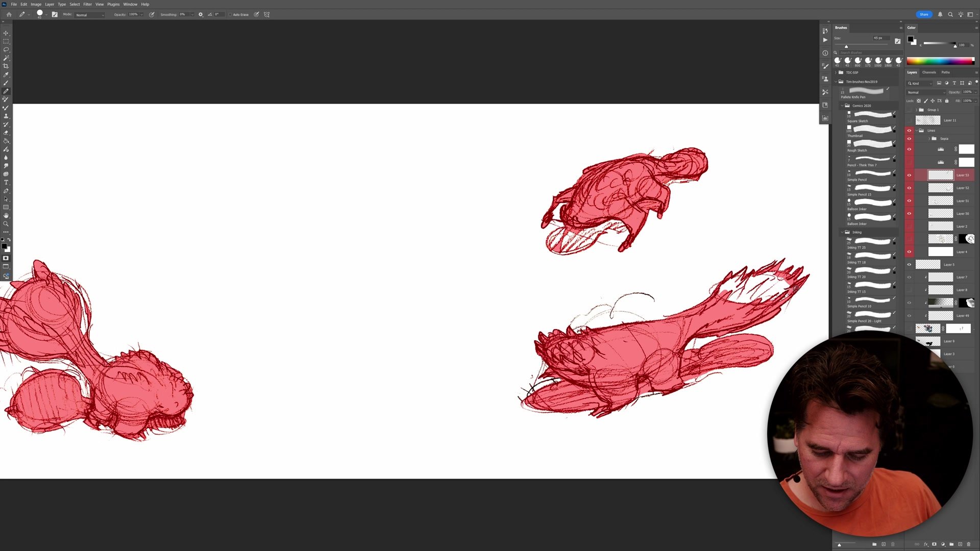Open the layer blend mode Normal dropdown
The image size is (980, 551).
925,92
